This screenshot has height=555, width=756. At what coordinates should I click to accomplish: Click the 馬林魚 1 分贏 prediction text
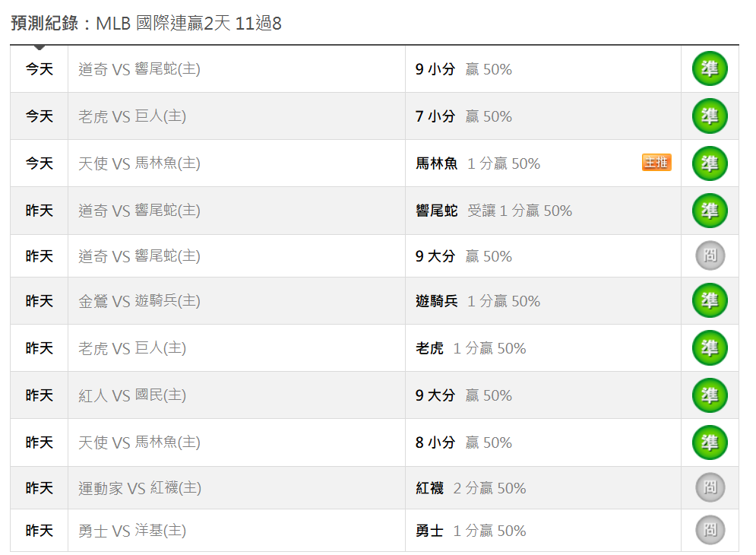(x=478, y=163)
